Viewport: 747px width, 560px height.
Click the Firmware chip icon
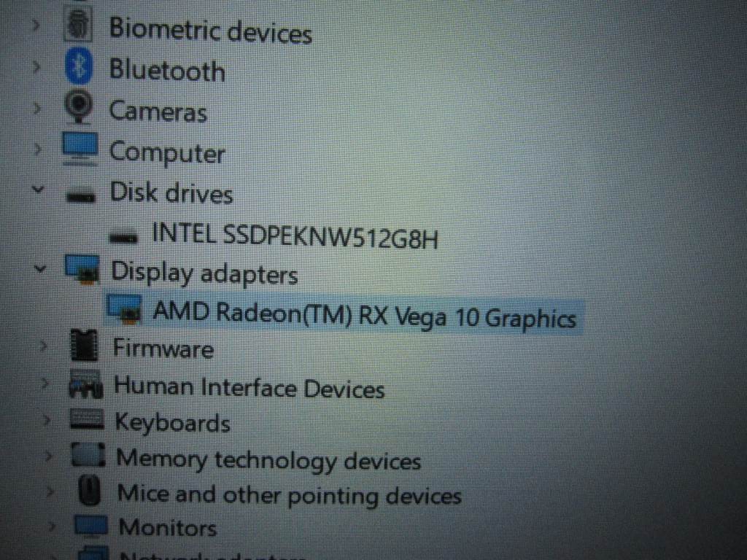tap(85, 345)
